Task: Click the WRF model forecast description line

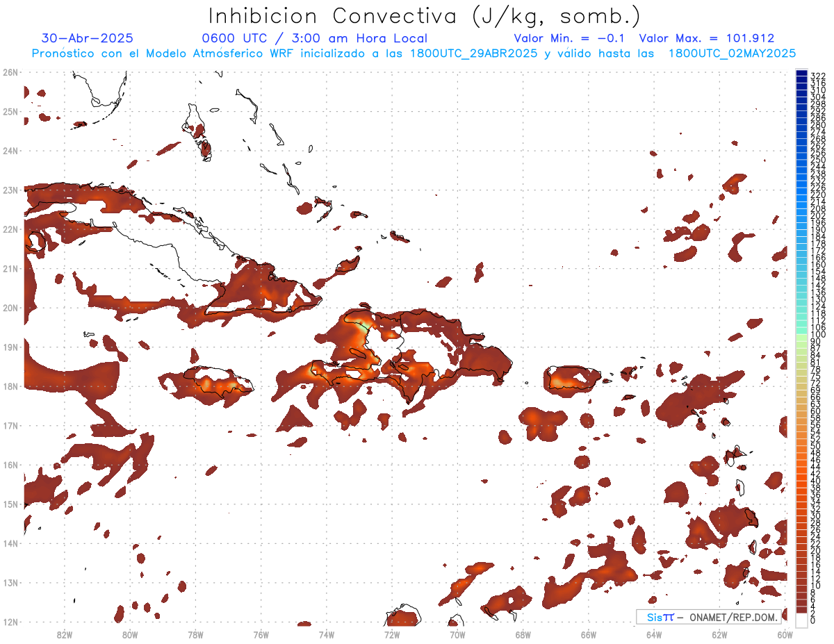Action: pyautogui.click(x=414, y=53)
